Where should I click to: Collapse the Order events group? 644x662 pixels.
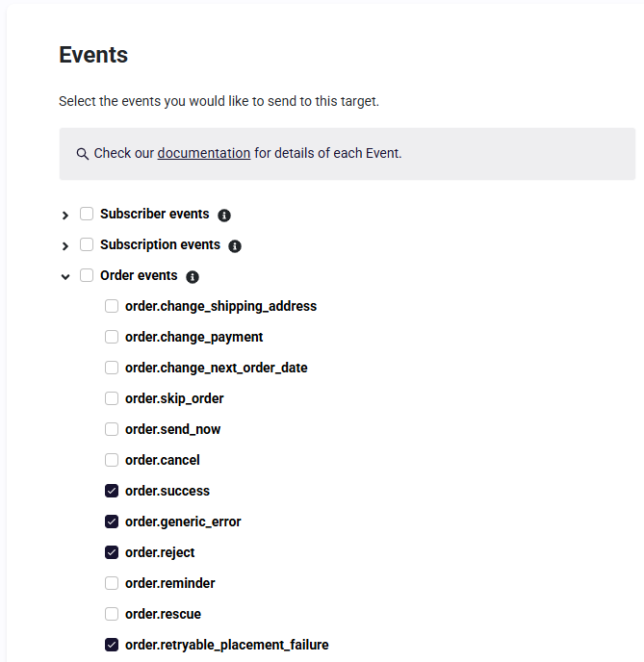(65, 277)
